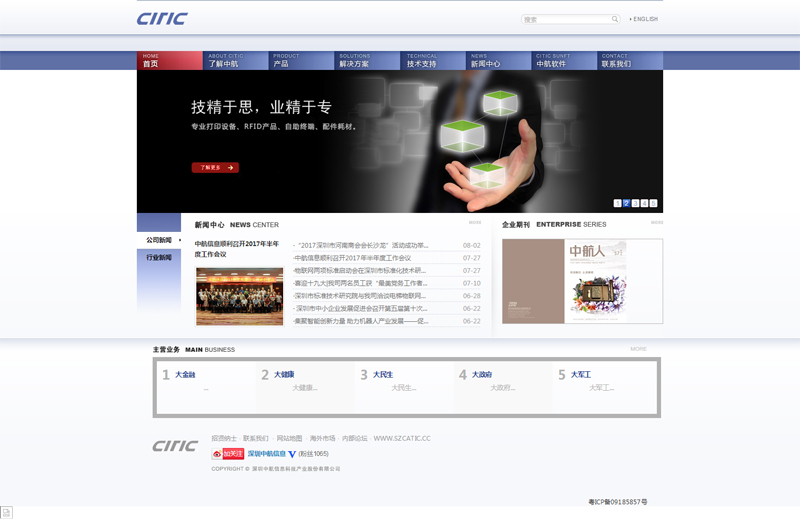Viewport: 800px width, 519px height.
Task: Select the 公司新闻 company news tab
Action: tap(159, 240)
